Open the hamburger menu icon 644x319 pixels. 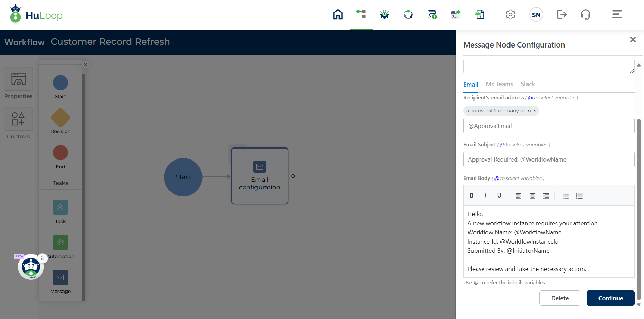617,14
